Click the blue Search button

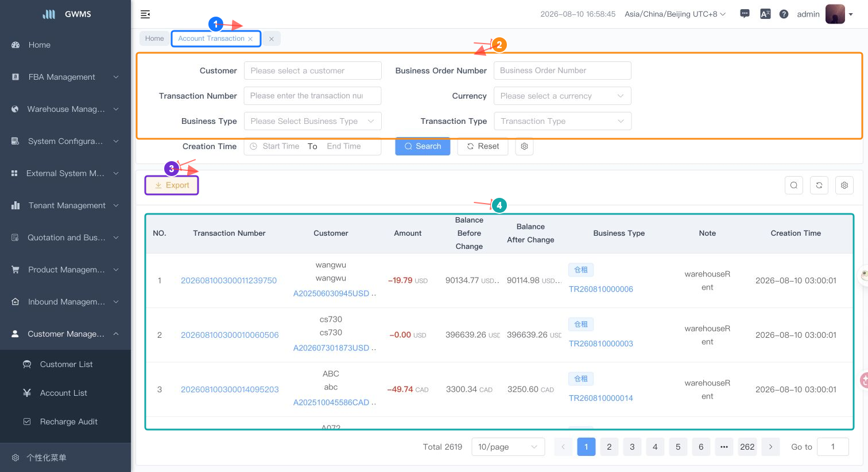tap(423, 146)
